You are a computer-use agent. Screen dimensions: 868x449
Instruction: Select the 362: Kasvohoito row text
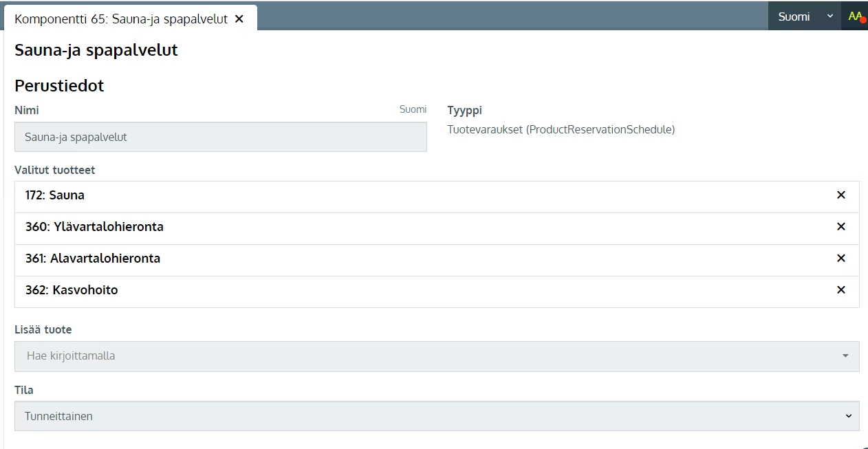[x=72, y=290]
